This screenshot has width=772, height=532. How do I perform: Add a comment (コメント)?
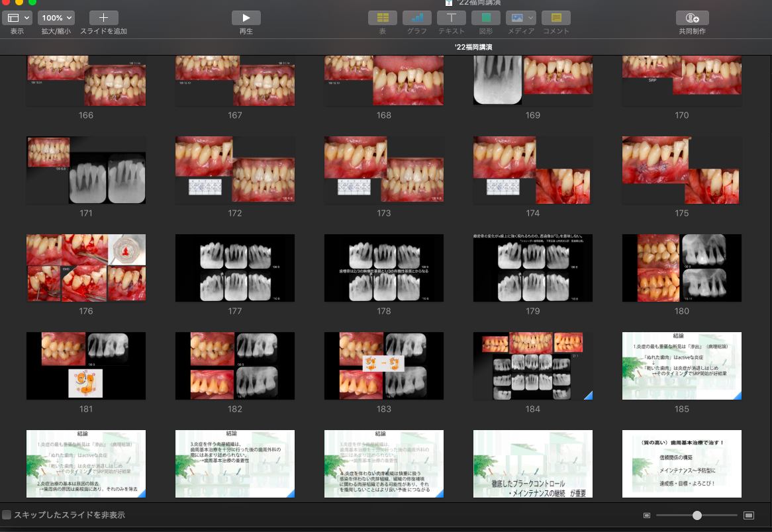click(556, 19)
